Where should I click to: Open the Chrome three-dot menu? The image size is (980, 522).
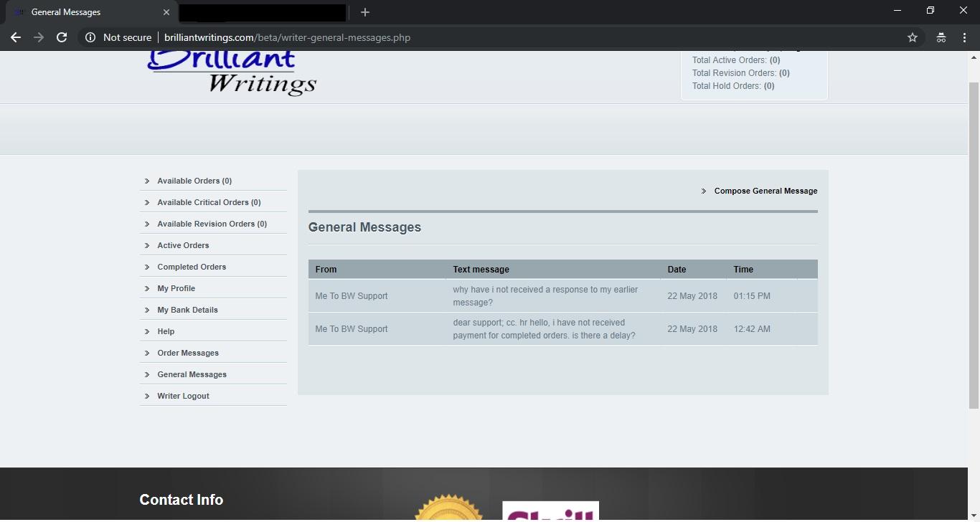click(x=964, y=37)
